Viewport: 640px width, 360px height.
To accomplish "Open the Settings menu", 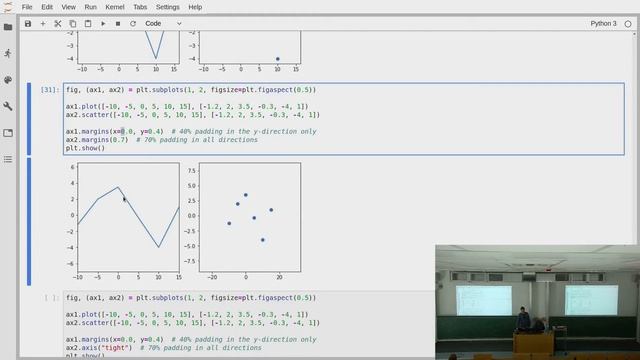I will (x=167, y=7).
